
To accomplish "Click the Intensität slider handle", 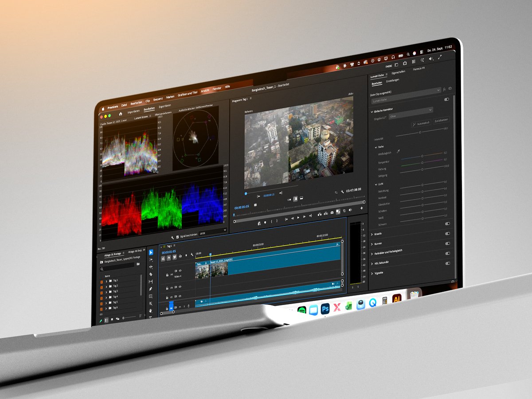I will [x=420, y=133].
